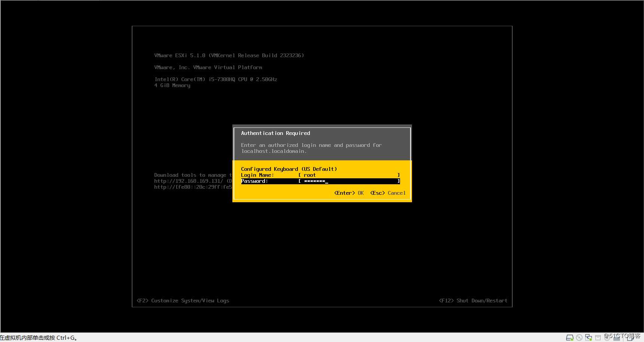Focus the Login Name field containing root
The image size is (644, 342).
click(349, 175)
